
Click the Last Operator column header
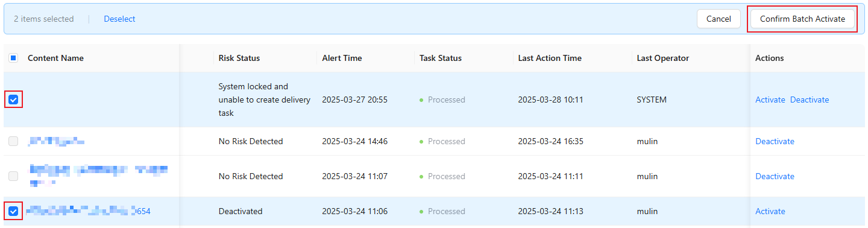click(x=662, y=59)
